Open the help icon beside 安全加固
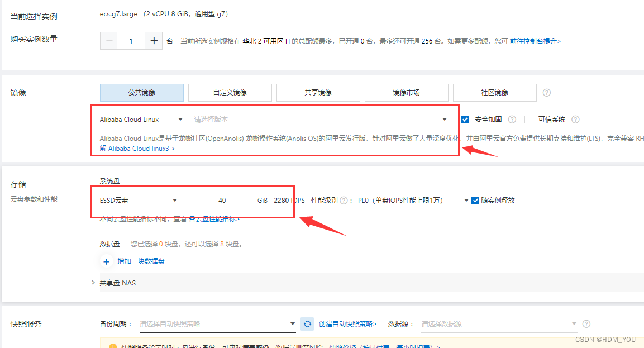The width and height of the screenshot is (644, 348). click(x=511, y=119)
